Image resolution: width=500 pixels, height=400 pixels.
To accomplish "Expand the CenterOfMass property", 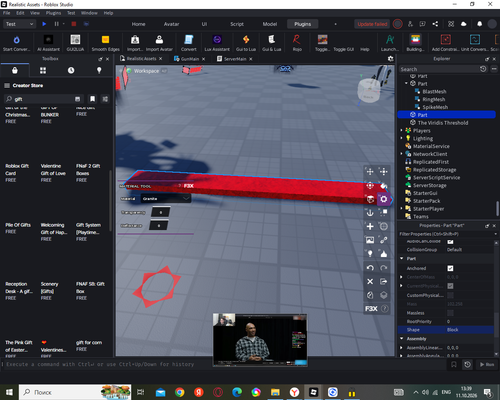I will coord(401,277).
